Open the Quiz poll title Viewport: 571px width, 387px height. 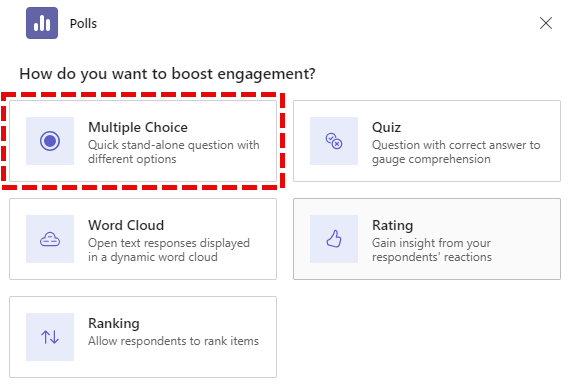pos(386,128)
